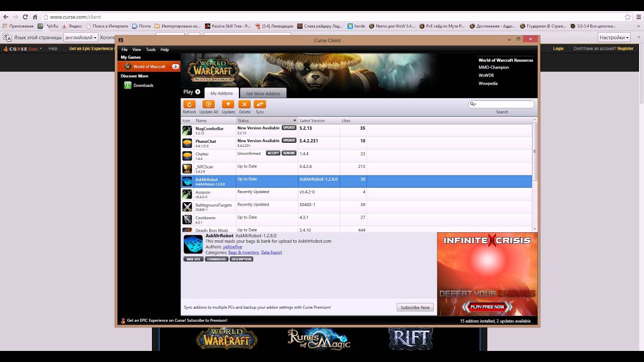Screen dimensions: 644x362
Task: Click the '15 addons installed, 2 updates available' text
Action: click(495, 321)
